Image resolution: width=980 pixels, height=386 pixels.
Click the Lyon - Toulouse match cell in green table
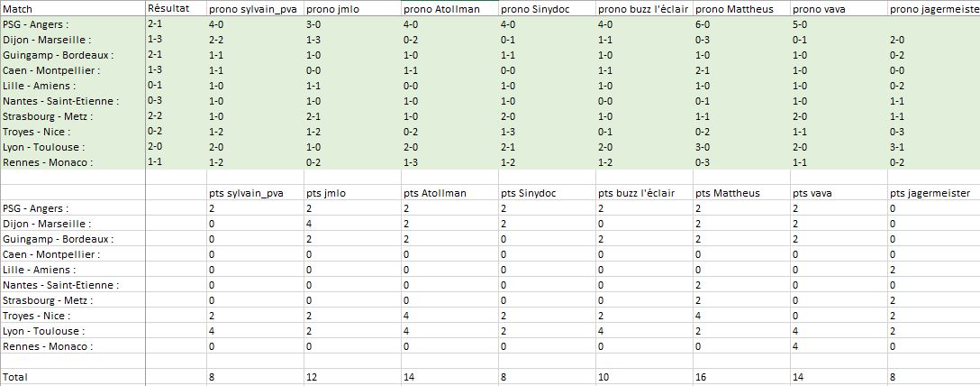[72, 147]
